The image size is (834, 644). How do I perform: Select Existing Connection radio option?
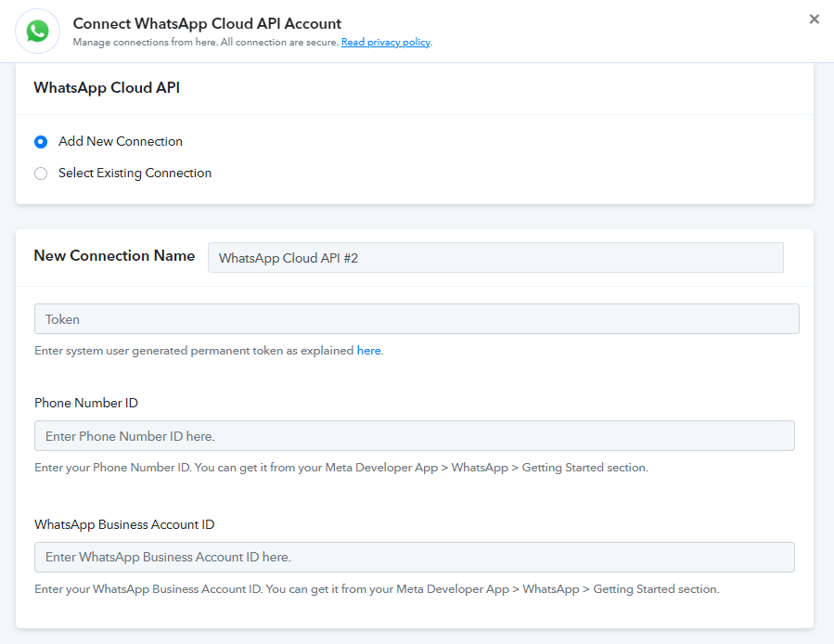click(x=41, y=174)
